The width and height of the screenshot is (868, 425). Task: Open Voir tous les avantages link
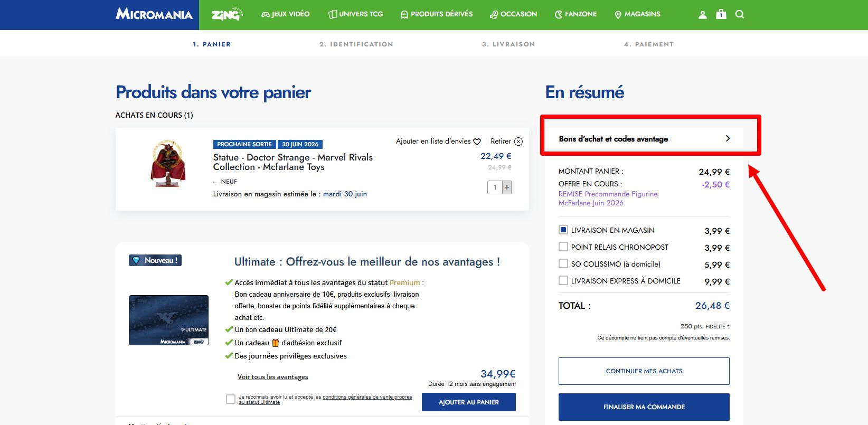pos(273,377)
